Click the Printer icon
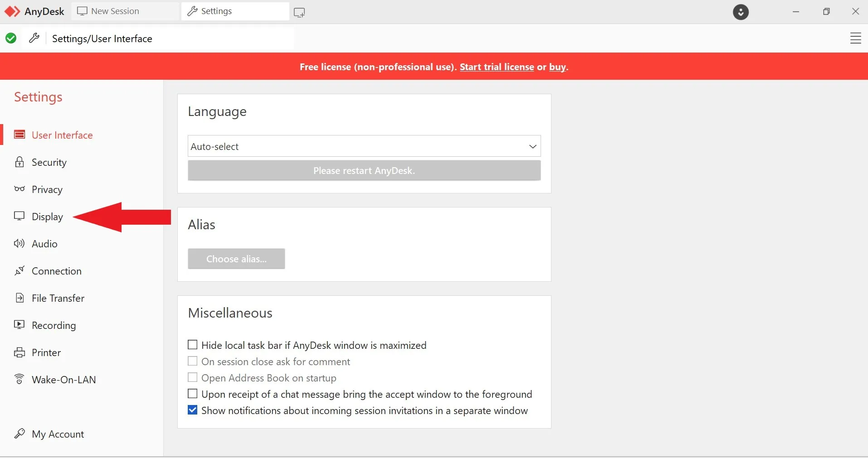Viewport: 868px width, 458px height. [20, 352]
